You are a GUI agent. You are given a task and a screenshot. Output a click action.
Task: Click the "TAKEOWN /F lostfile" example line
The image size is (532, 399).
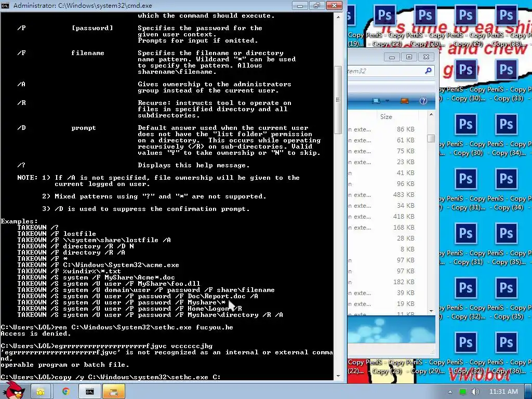coord(57,234)
